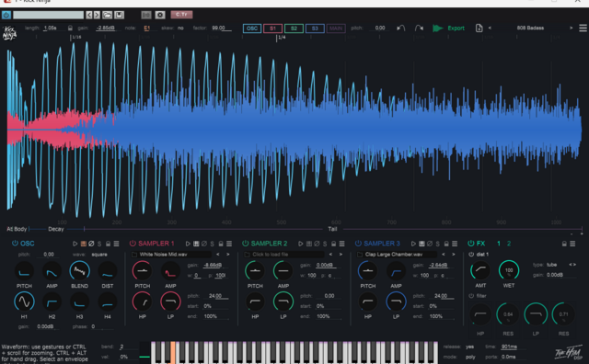
Task: Toggle the FX filter power button
Action: 471,296
